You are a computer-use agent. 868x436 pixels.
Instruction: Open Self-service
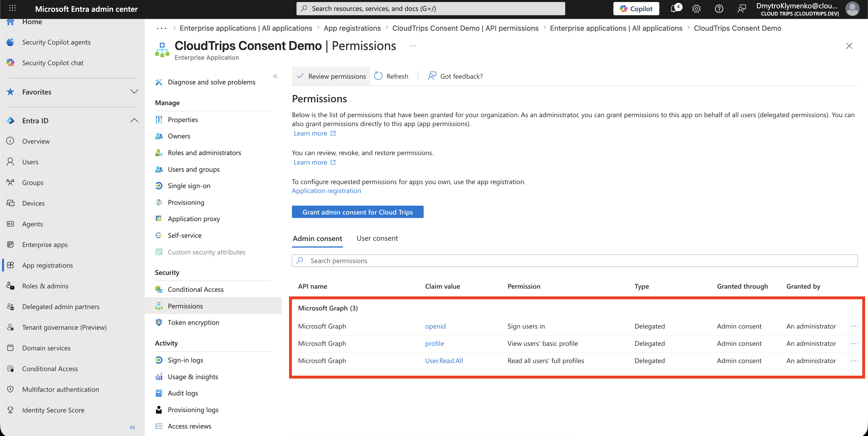pyautogui.click(x=185, y=235)
